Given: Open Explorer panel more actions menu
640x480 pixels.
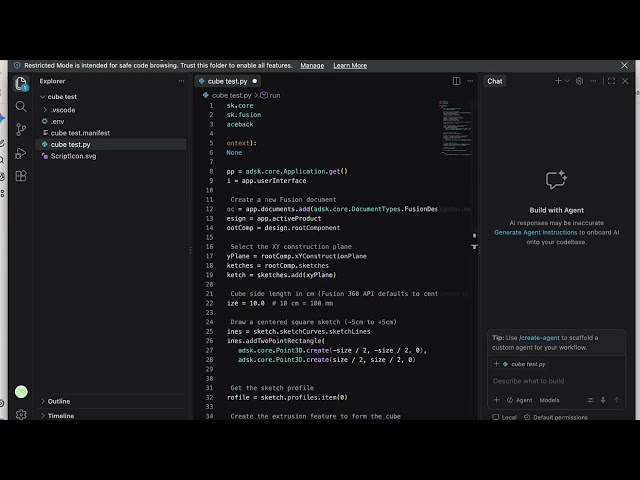Looking at the screenshot, I should tap(181, 81).
